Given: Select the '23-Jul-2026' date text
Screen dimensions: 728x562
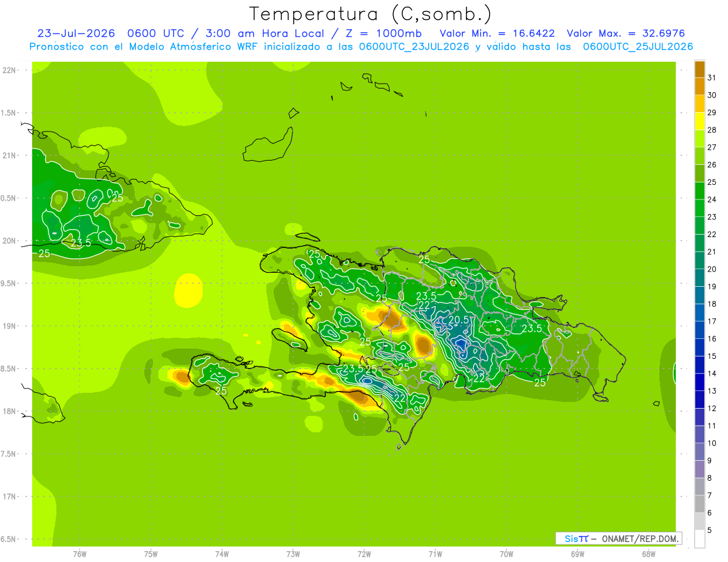Looking at the screenshot, I should pyautogui.click(x=76, y=33).
